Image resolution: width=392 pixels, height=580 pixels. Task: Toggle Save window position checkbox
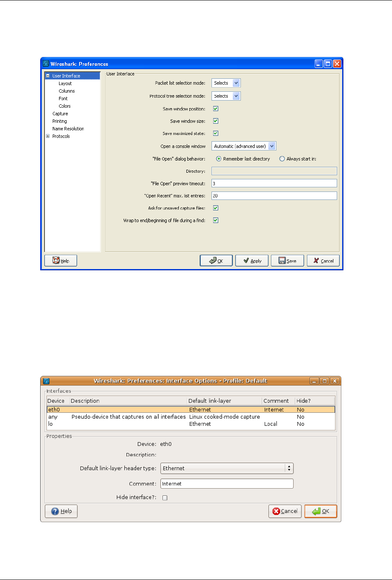[216, 109]
